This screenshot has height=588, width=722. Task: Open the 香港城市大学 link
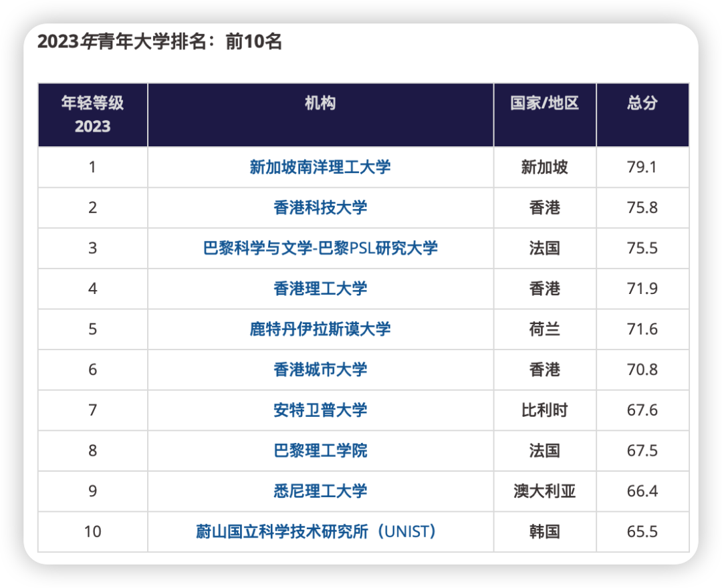(x=320, y=370)
